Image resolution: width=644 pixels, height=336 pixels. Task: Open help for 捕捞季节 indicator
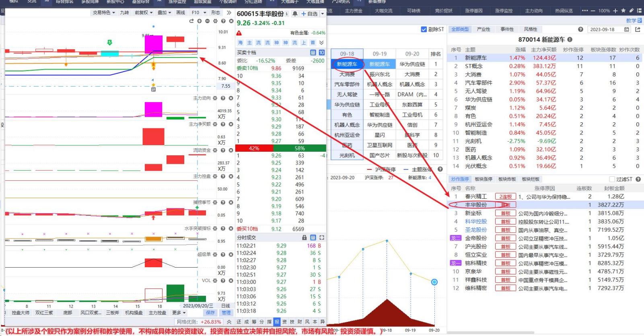[223, 202]
